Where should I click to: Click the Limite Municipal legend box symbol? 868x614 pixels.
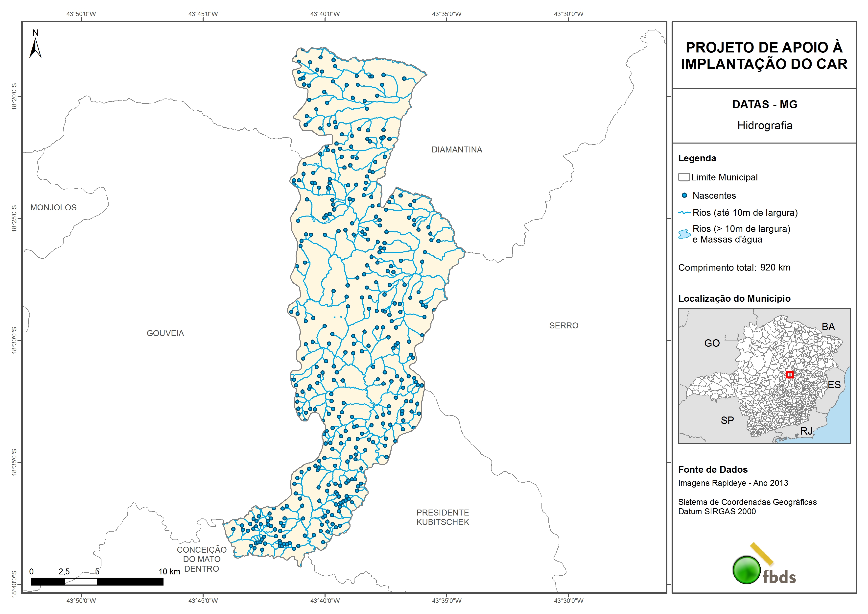pyautogui.click(x=683, y=177)
